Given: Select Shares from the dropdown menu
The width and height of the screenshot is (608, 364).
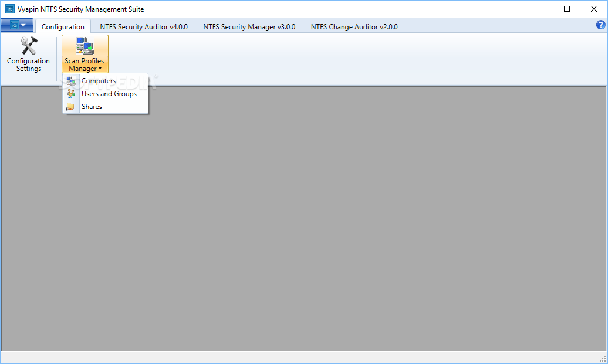Looking at the screenshot, I should click(x=106, y=107).
